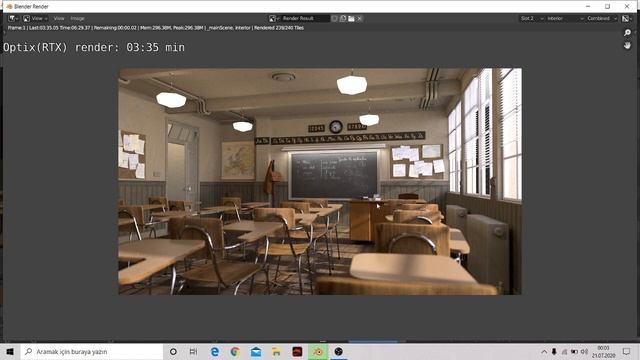Click the microphone tray icon
The width and height of the screenshot is (640, 360).
click(x=554, y=351)
